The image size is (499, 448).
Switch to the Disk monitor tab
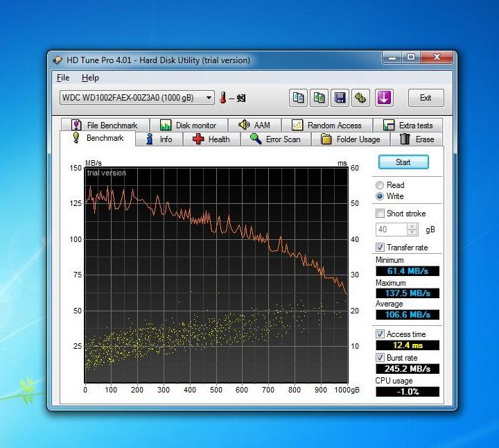(189, 125)
